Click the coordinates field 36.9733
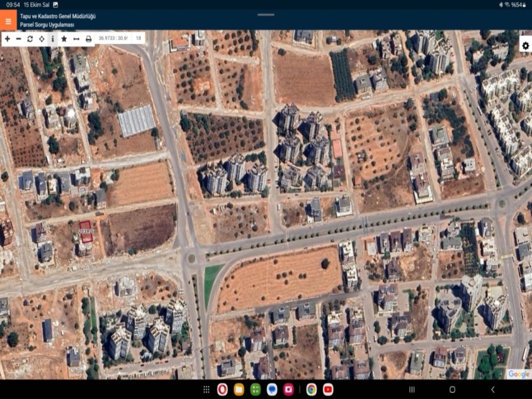Image resolution: width=532 pixels, height=399 pixels. coord(113,39)
